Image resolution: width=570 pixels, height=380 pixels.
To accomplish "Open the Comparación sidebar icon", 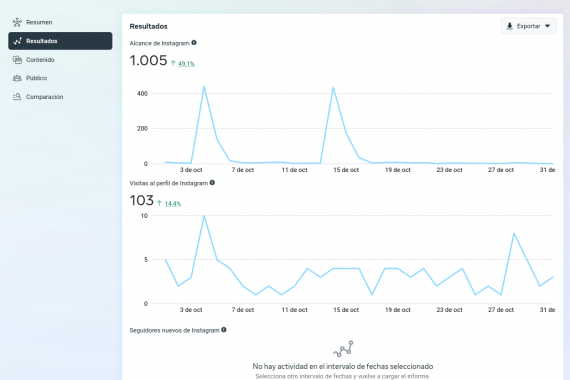I will point(17,97).
